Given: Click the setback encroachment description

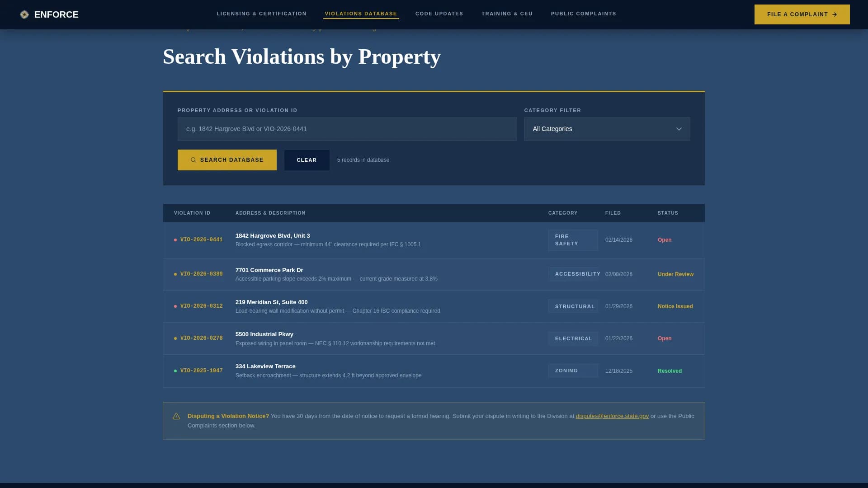Looking at the screenshot, I should pyautogui.click(x=328, y=375).
